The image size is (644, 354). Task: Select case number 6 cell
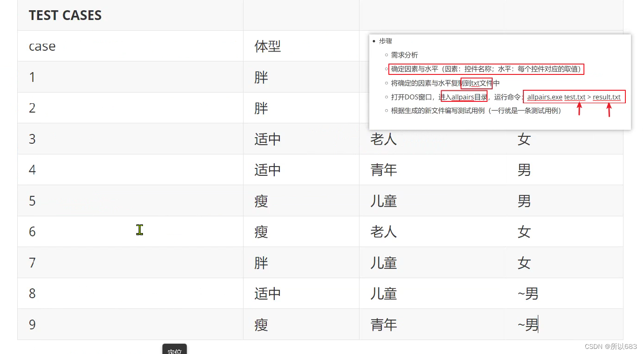(x=130, y=232)
